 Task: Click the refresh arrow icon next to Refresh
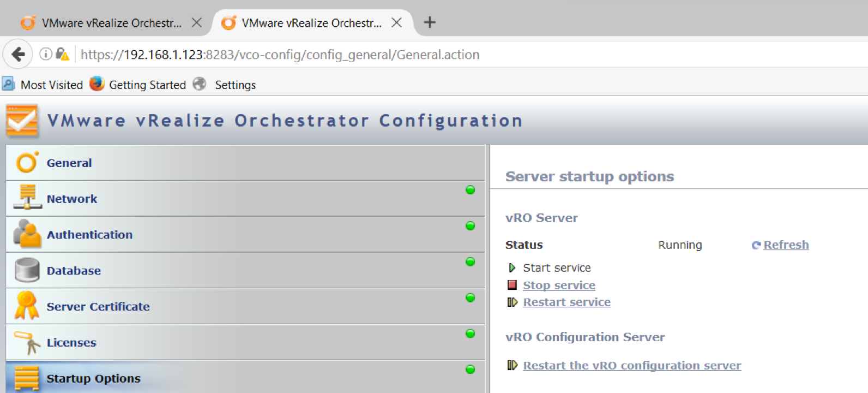click(x=756, y=245)
